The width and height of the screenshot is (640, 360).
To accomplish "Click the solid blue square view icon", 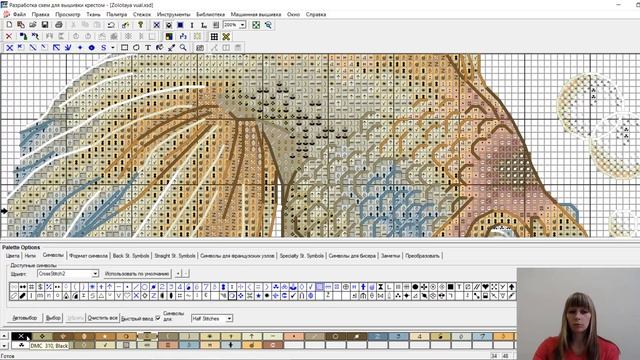I will coord(180,25).
